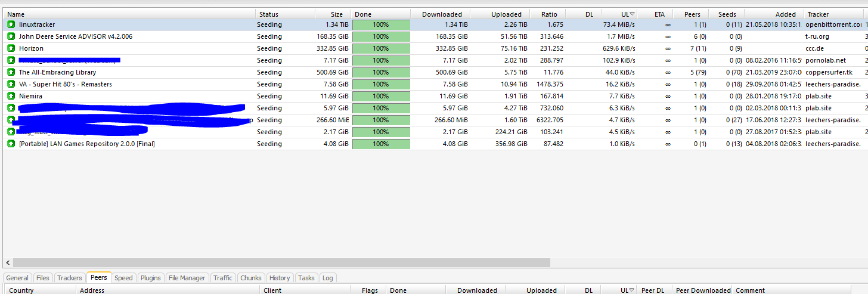The image size is (868, 294).
Task: Click the 100% progress bar of linuxtracker
Action: pyautogui.click(x=381, y=24)
